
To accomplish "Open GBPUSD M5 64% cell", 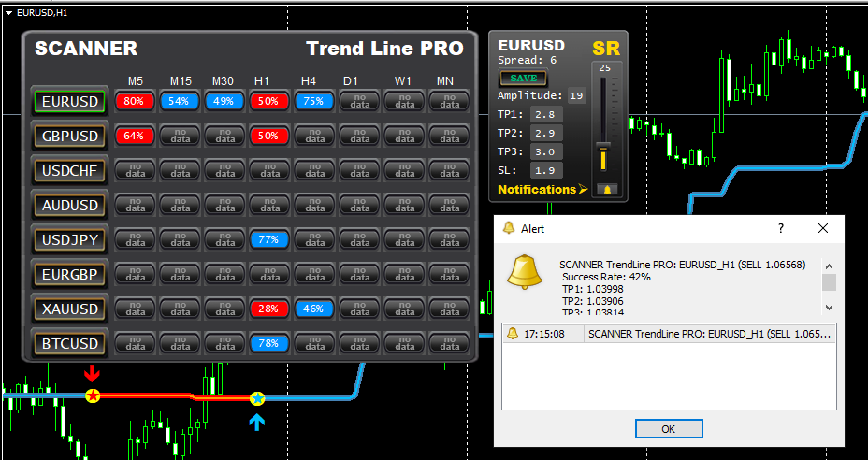I will point(135,136).
